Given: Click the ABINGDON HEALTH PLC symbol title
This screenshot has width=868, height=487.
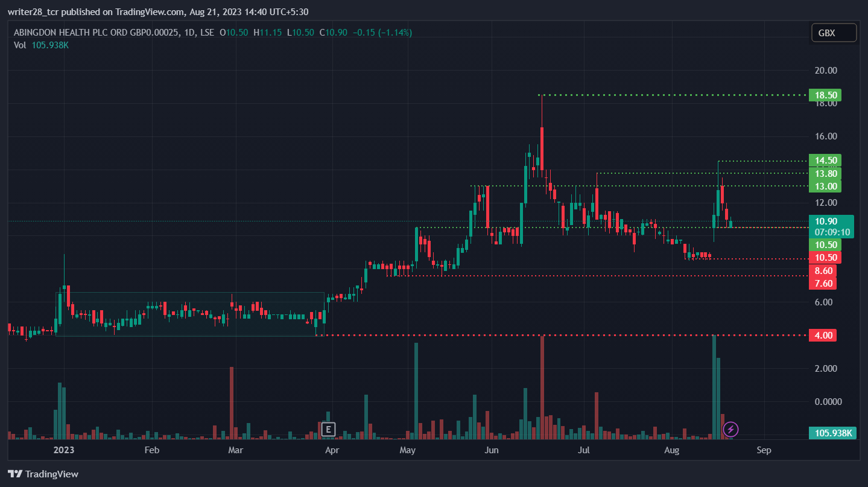Looking at the screenshot, I should [x=96, y=33].
